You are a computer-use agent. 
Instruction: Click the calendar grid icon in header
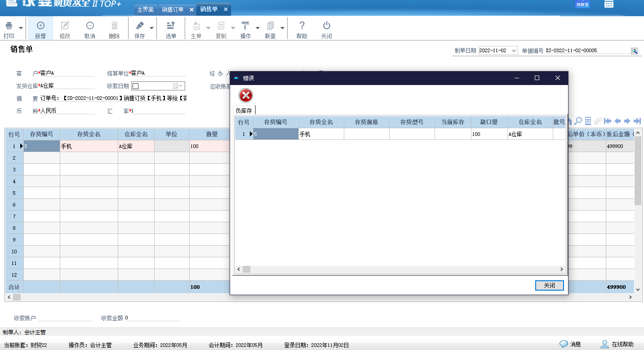pyautogui.click(x=608, y=4)
